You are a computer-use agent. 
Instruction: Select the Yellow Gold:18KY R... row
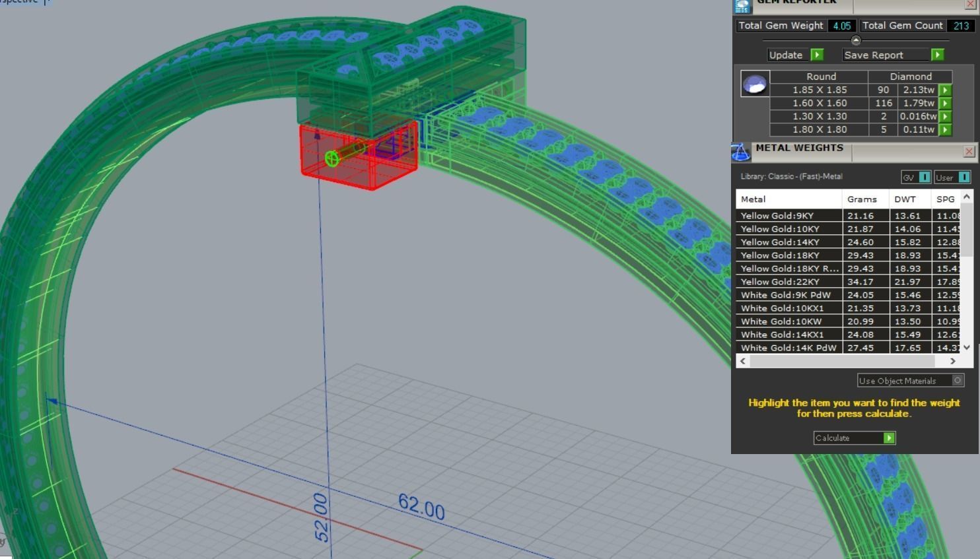(849, 269)
